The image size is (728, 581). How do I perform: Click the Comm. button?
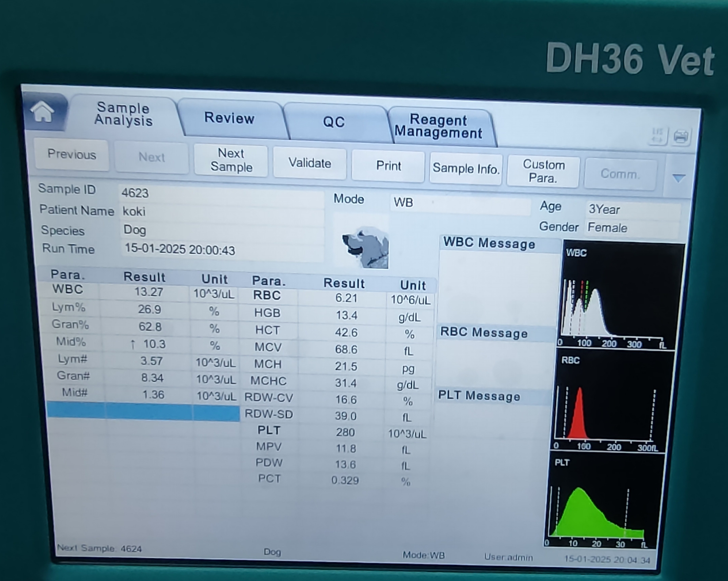coord(620,174)
